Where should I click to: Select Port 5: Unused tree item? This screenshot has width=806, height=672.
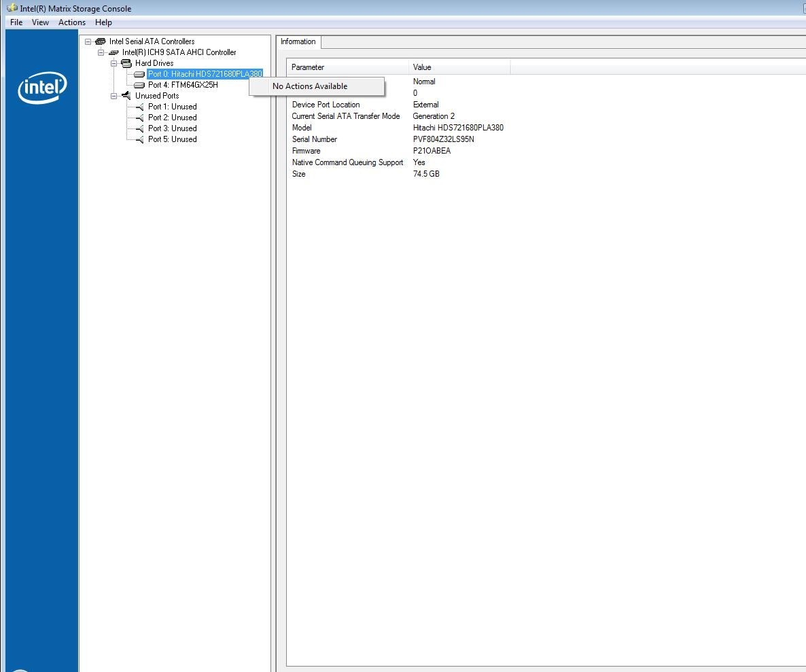tap(172, 139)
